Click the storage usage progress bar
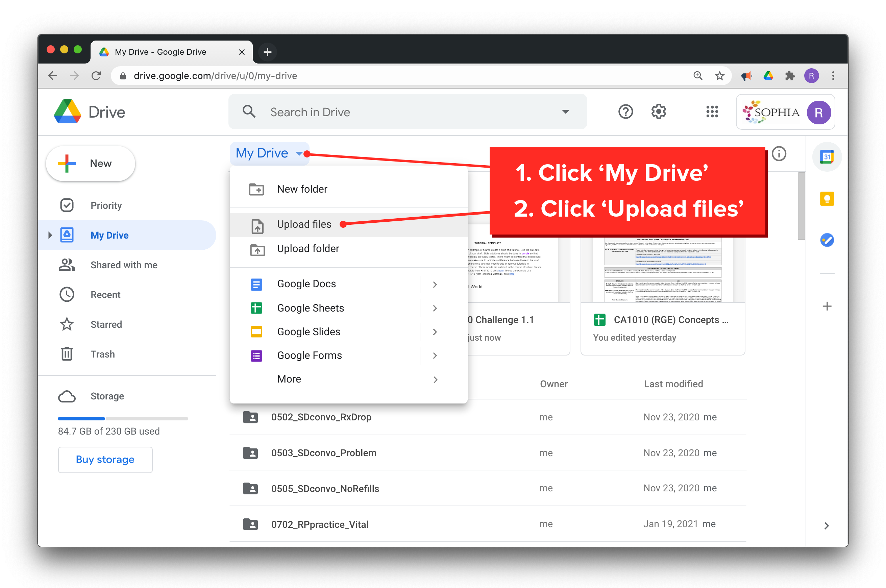 [123, 418]
